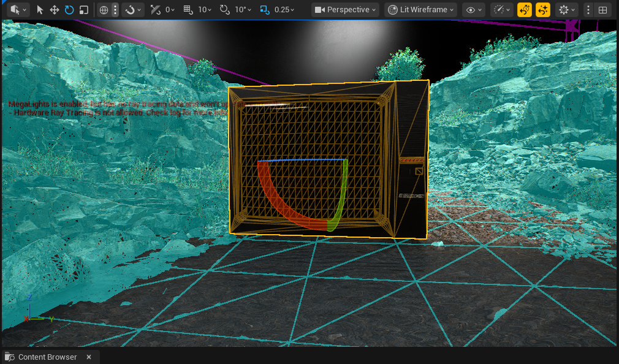Open the Perspective view dropdown
Viewport: 619px width, 364px height.
pos(345,10)
